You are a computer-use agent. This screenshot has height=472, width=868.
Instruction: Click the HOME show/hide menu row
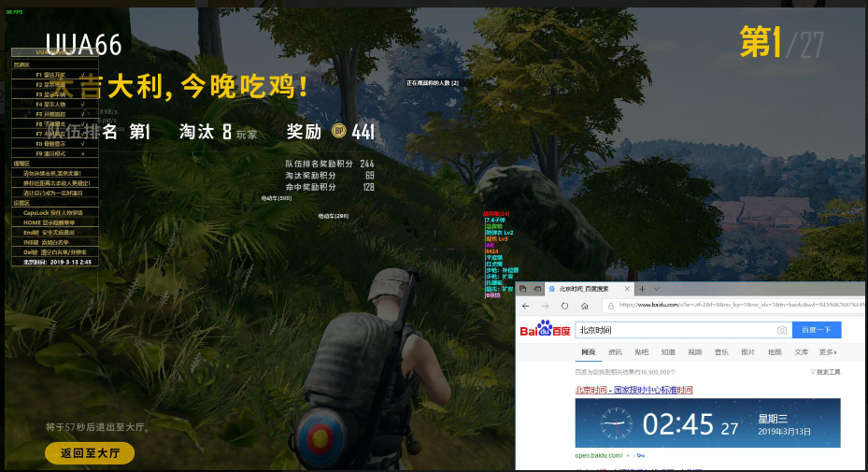coord(55,222)
